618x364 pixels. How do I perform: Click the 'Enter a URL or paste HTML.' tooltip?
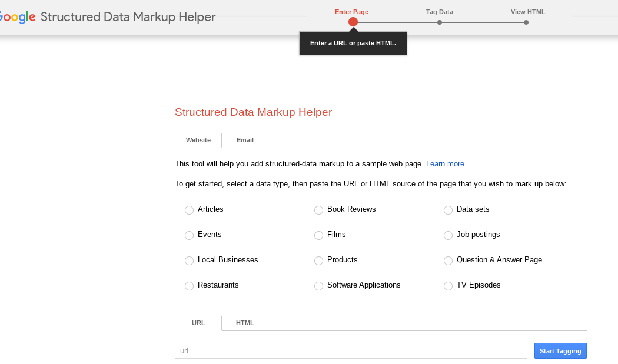[353, 44]
